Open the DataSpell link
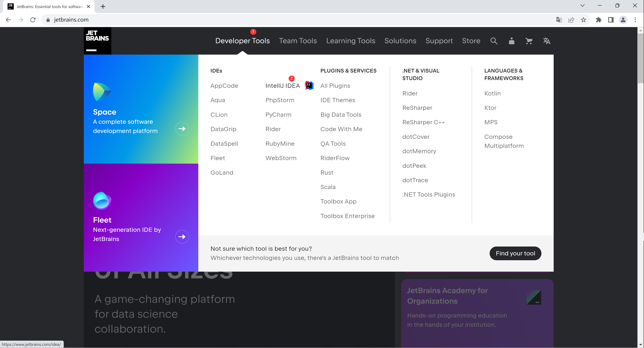This screenshot has height=348, width=644. (x=224, y=144)
